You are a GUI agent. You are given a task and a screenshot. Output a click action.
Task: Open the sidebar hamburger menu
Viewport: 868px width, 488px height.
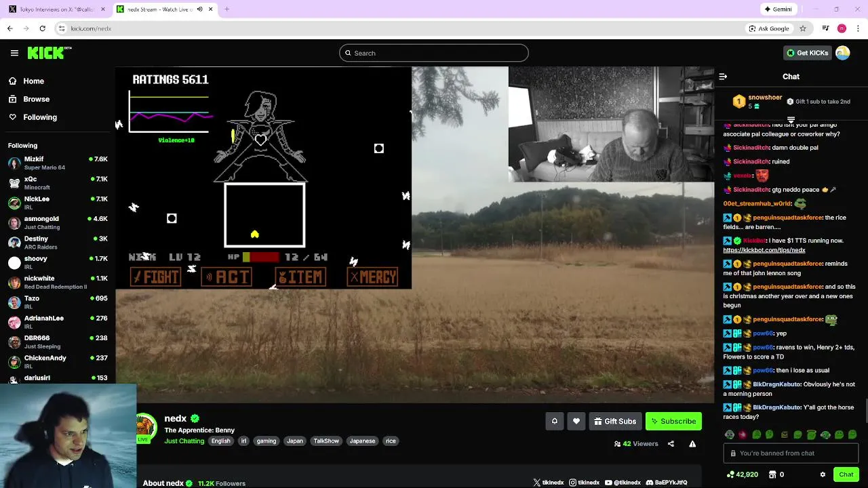tap(14, 53)
